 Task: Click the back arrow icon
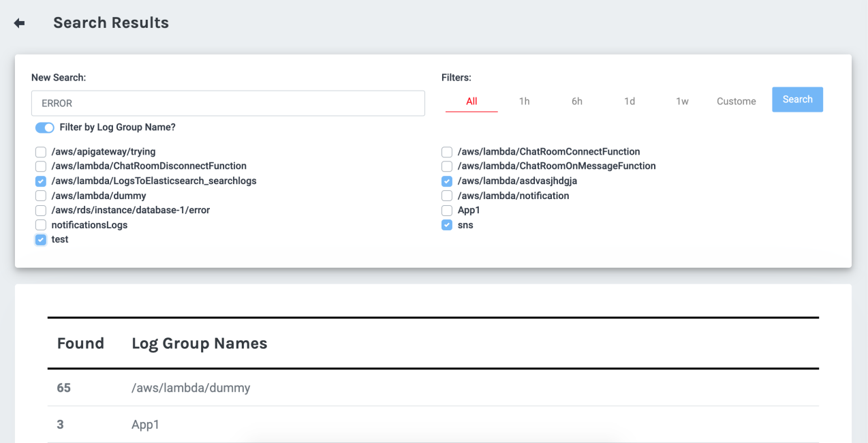tap(19, 23)
